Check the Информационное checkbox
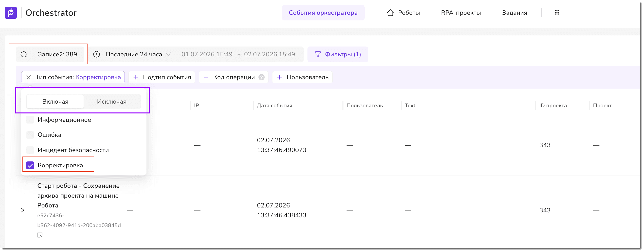 pos(30,120)
